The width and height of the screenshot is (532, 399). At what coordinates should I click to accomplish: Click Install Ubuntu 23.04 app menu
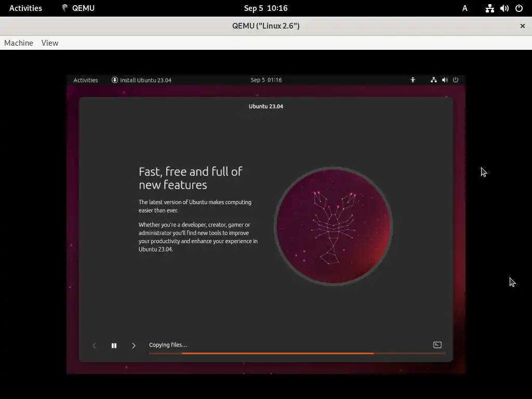pyautogui.click(x=141, y=80)
